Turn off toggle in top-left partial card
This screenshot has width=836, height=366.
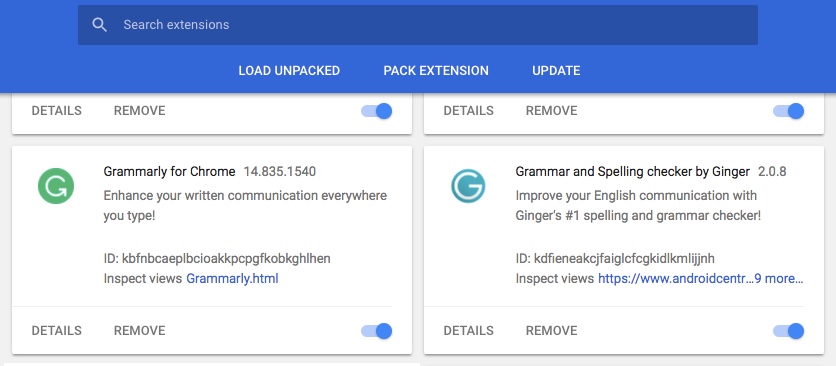(x=377, y=111)
